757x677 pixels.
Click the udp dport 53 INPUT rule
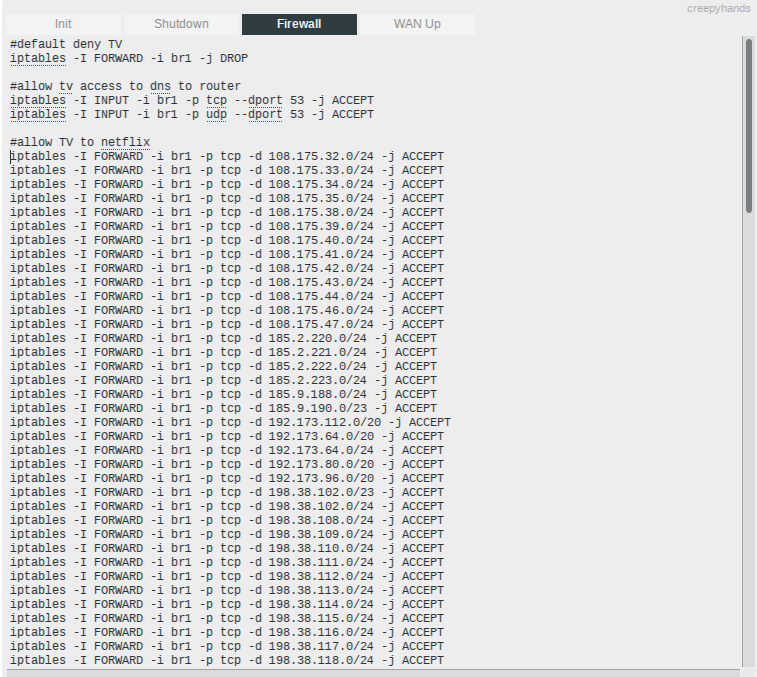coord(191,115)
